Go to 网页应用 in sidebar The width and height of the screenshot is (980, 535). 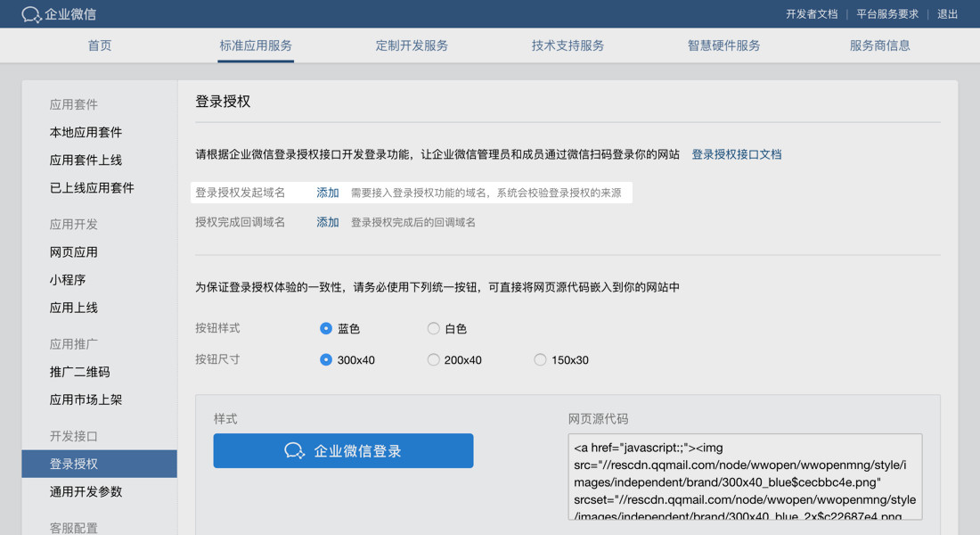click(74, 252)
